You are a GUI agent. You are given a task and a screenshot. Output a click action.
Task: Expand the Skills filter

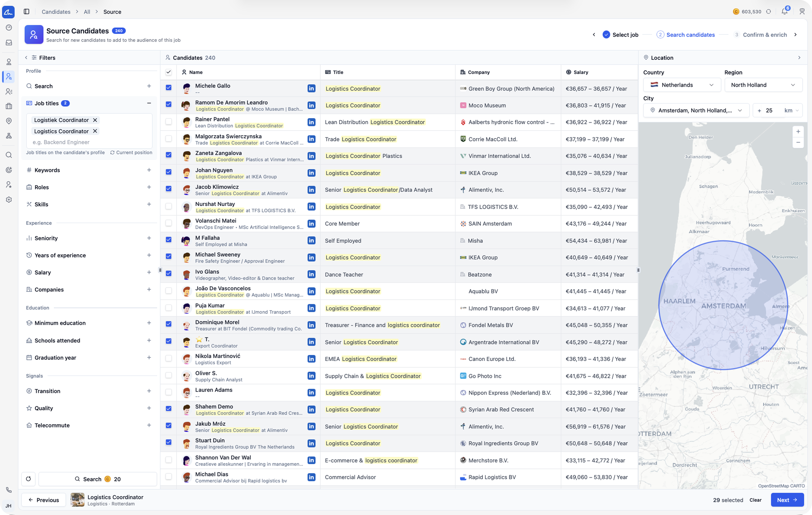tap(149, 204)
